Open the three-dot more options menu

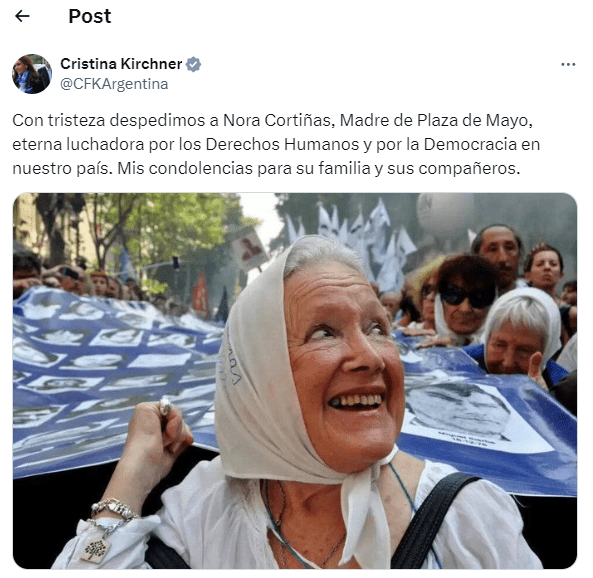point(568,65)
